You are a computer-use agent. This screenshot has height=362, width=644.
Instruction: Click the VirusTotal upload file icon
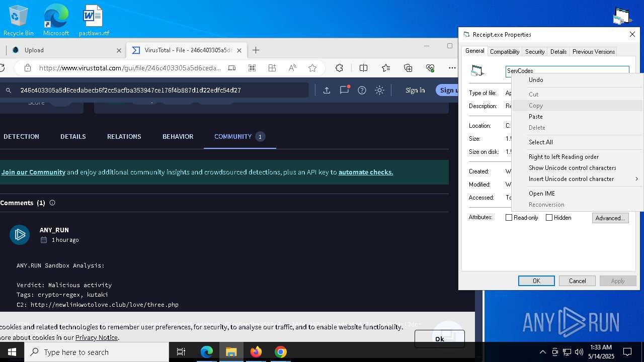point(327,90)
